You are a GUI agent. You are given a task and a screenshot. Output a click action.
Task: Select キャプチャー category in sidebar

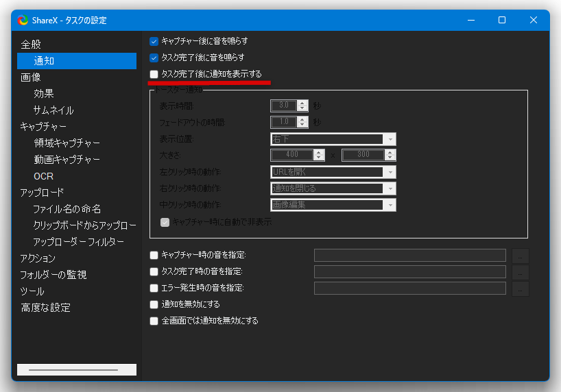pos(43,127)
